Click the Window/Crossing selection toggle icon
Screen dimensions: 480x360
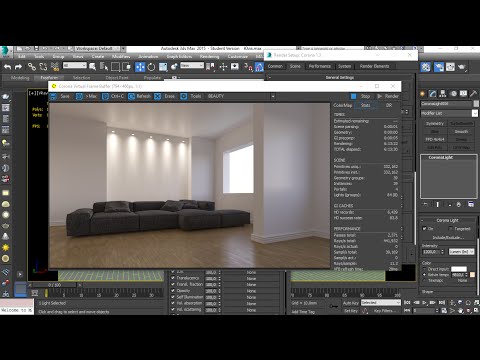coord(126,67)
